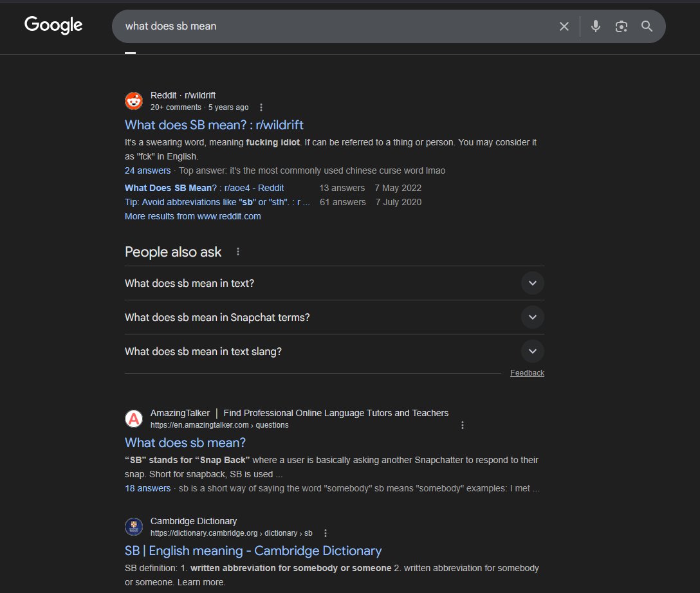The width and height of the screenshot is (700, 593).
Task: Open Google Lens image search icon
Action: [x=621, y=26]
